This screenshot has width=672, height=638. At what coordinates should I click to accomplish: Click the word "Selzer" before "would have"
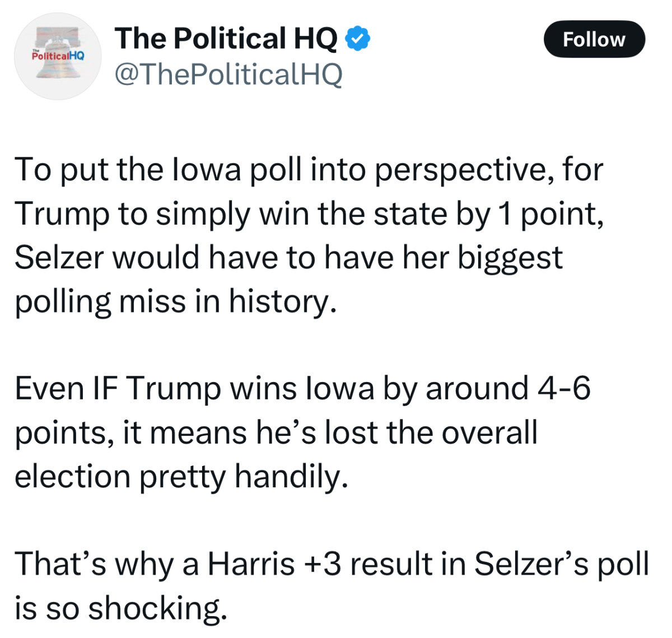point(59,258)
